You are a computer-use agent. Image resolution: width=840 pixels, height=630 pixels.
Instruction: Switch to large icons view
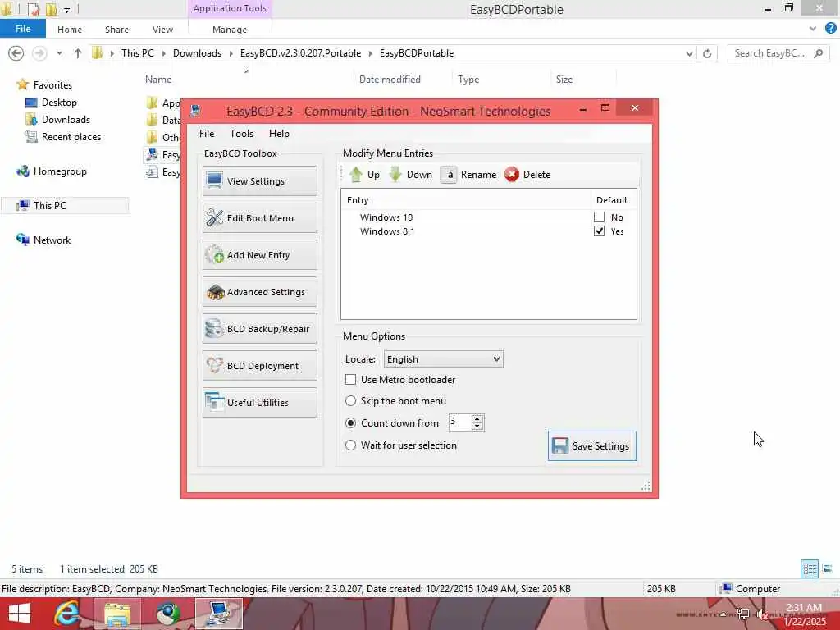[828, 569]
